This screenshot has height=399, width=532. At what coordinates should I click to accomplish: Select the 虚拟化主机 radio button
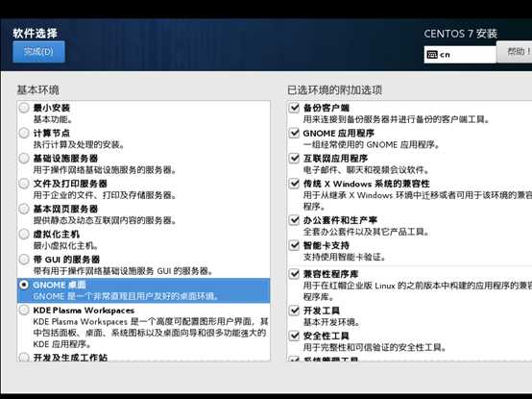click(24, 235)
